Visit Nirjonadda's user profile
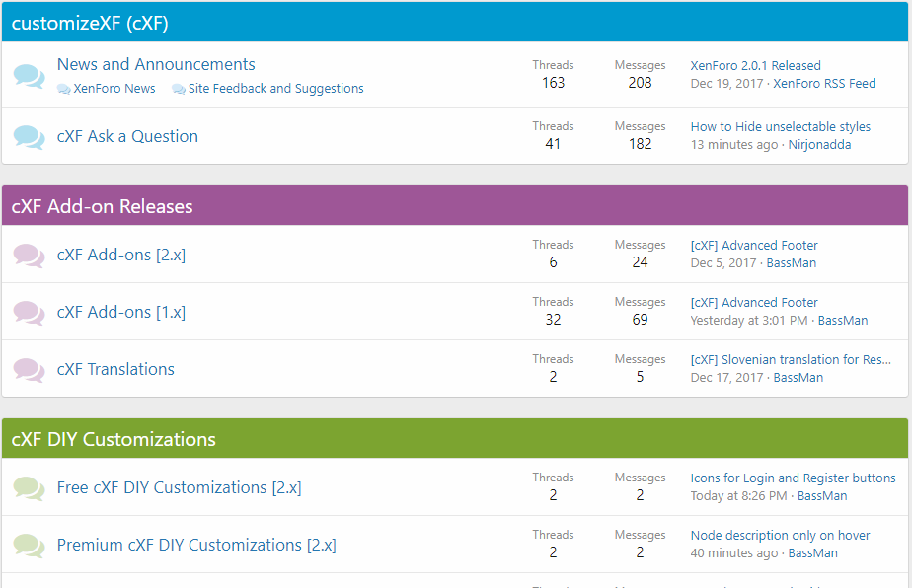This screenshot has height=588, width=912. (x=819, y=145)
